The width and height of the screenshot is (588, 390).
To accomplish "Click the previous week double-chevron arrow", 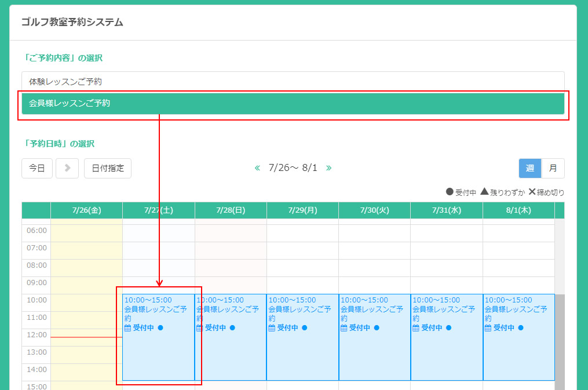I will (x=258, y=168).
